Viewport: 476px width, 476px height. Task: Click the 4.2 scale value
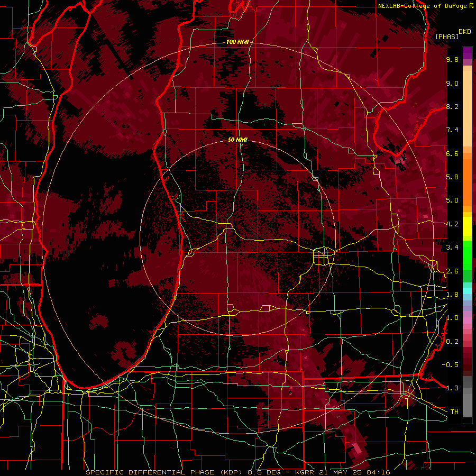(x=452, y=224)
